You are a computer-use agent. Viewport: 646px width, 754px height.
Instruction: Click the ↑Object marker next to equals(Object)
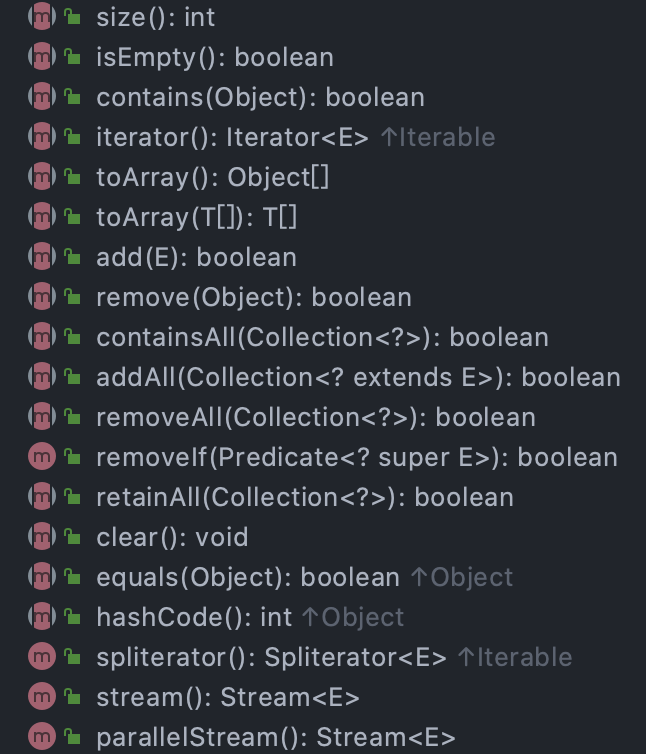461,577
